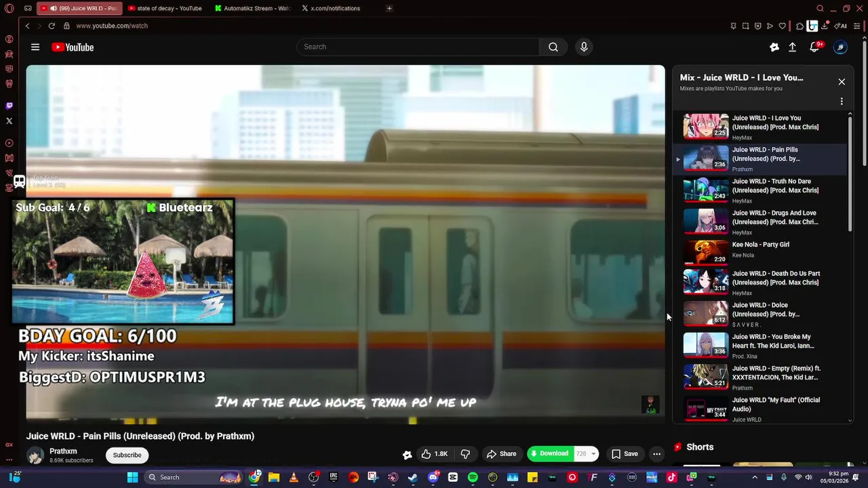Open a new browser tab
Image resolution: width=868 pixels, height=488 pixels.
[x=389, y=8]
